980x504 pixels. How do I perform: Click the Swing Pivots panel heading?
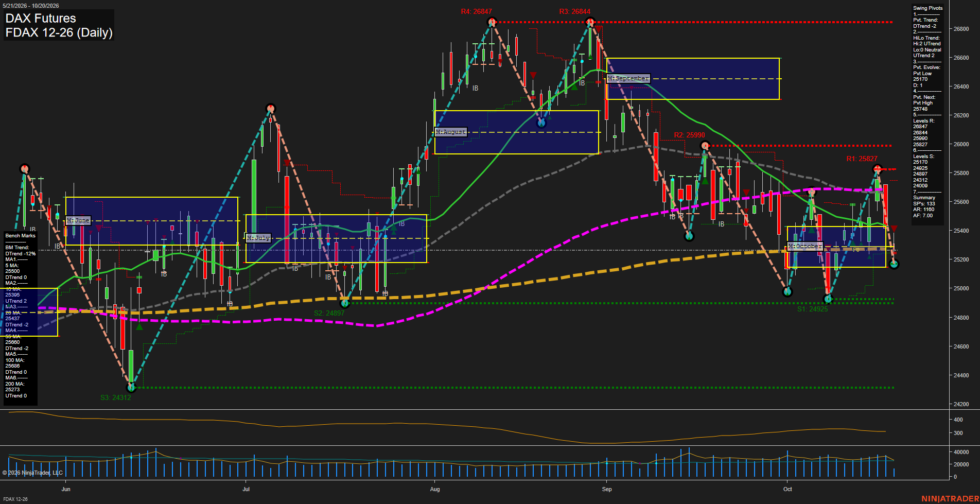click(928, 8)
